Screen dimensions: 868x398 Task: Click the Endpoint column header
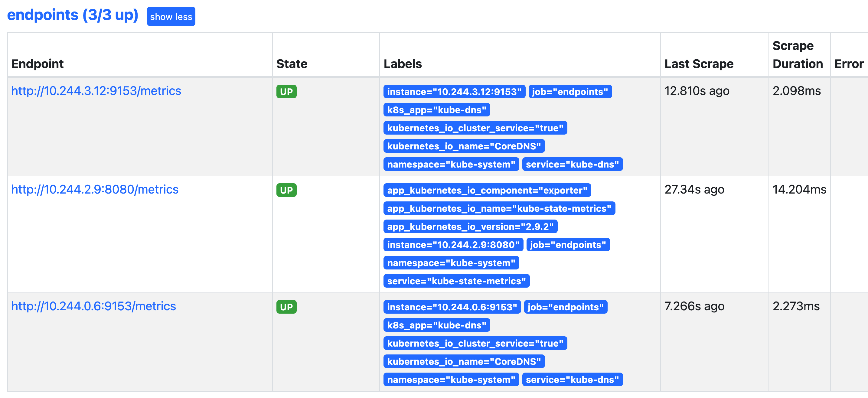pyautogui.click(x=38, y=64)
